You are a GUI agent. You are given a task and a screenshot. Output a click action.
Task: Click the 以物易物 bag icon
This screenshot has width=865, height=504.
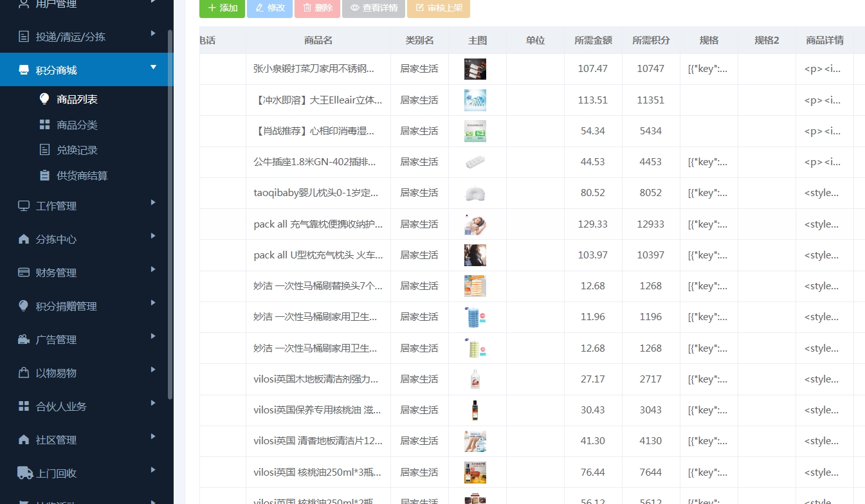24,373
